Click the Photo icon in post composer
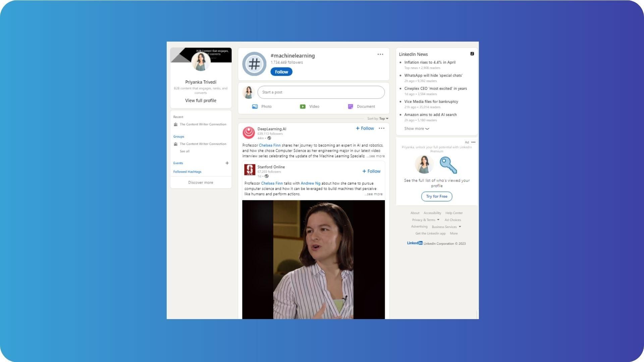644x362 pixels. point(255,107)
